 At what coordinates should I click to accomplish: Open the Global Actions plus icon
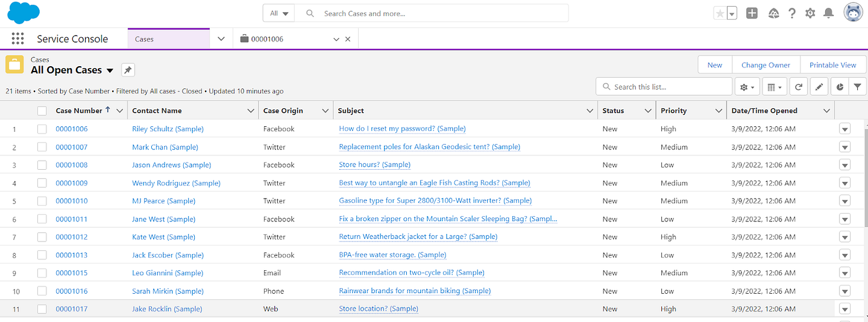coord(752,13)
